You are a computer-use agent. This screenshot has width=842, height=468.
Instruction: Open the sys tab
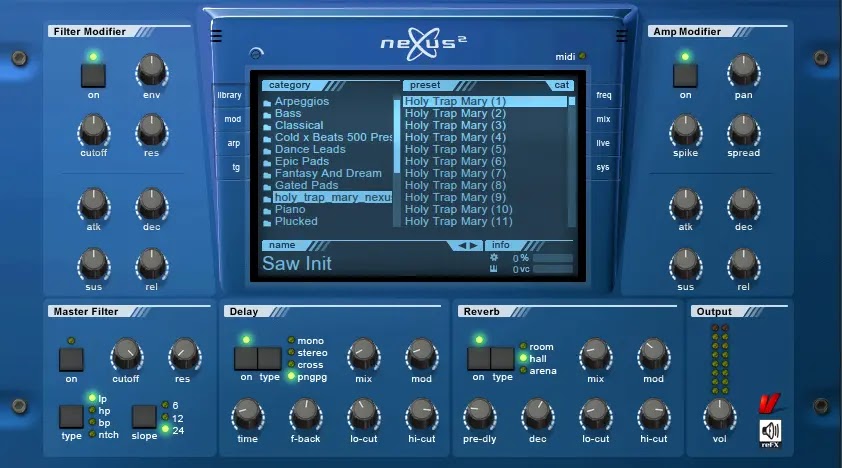[603, 167]
